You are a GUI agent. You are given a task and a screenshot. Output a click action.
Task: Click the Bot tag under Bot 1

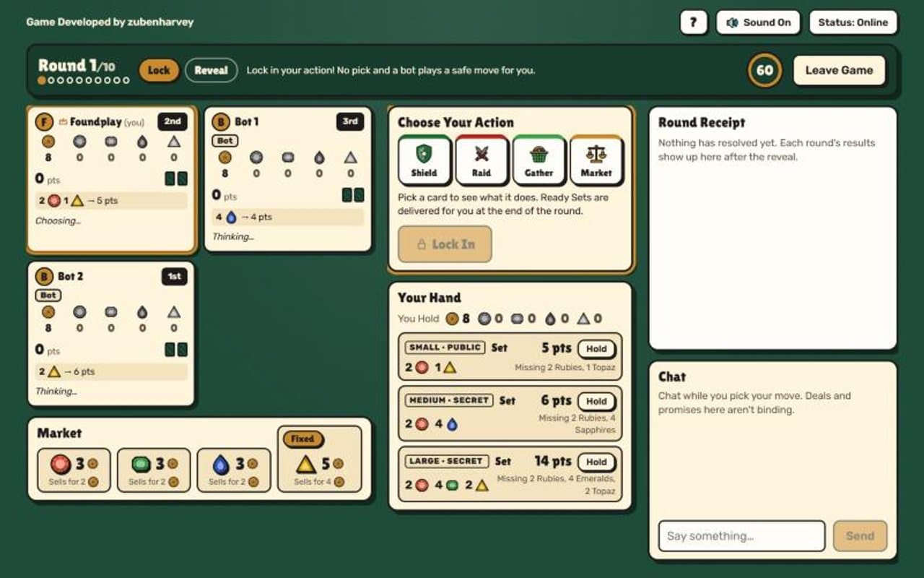225,141
